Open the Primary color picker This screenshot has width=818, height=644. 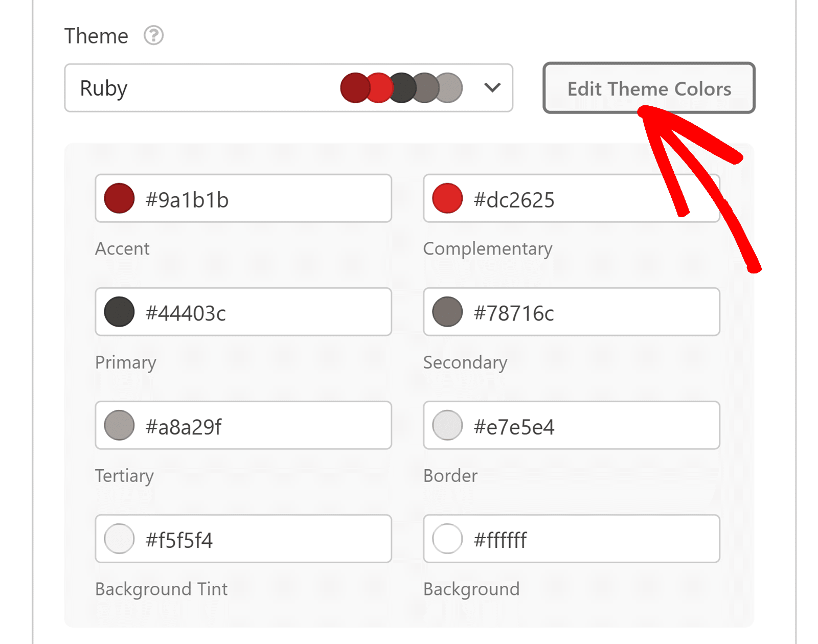(119, 312)
